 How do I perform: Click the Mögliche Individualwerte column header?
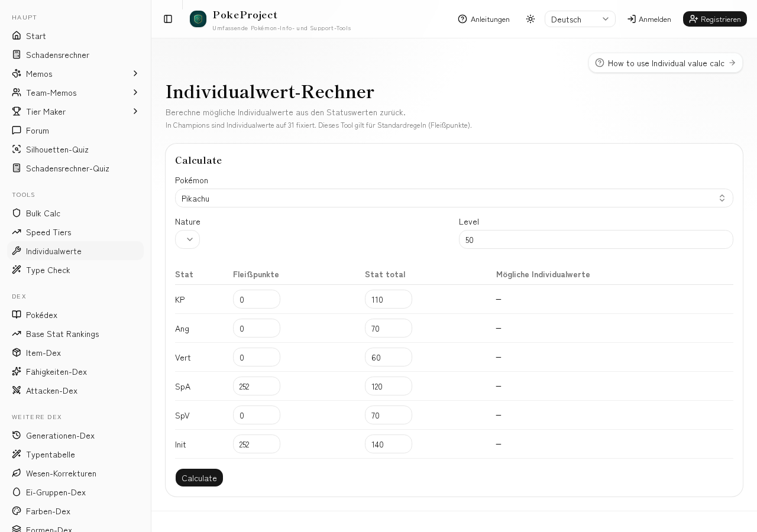coord(543,274)
